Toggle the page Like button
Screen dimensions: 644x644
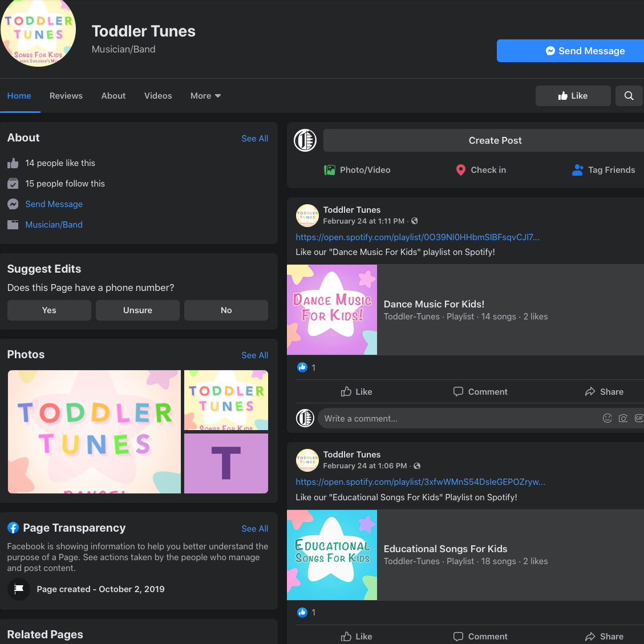click(x=573, y=96)
